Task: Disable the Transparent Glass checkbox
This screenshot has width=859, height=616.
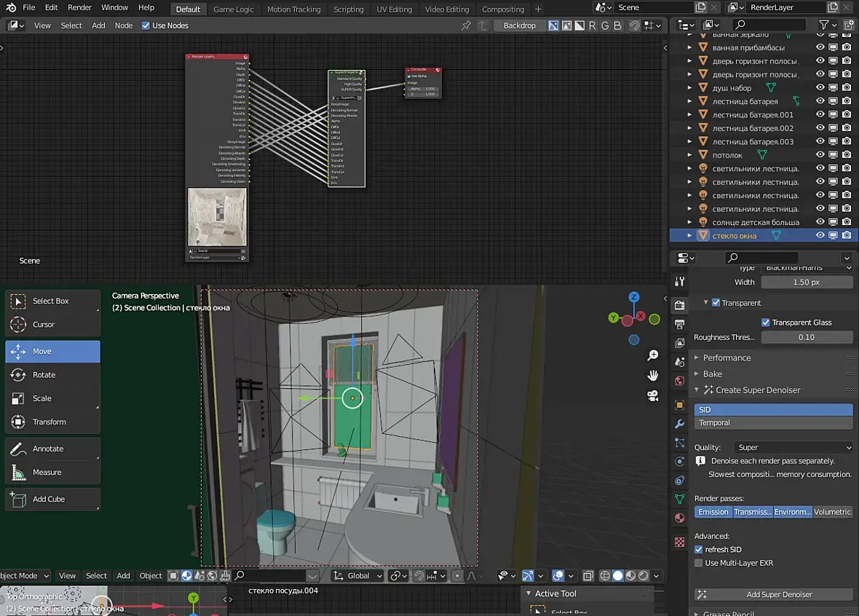Action: [x=766, y=323]
